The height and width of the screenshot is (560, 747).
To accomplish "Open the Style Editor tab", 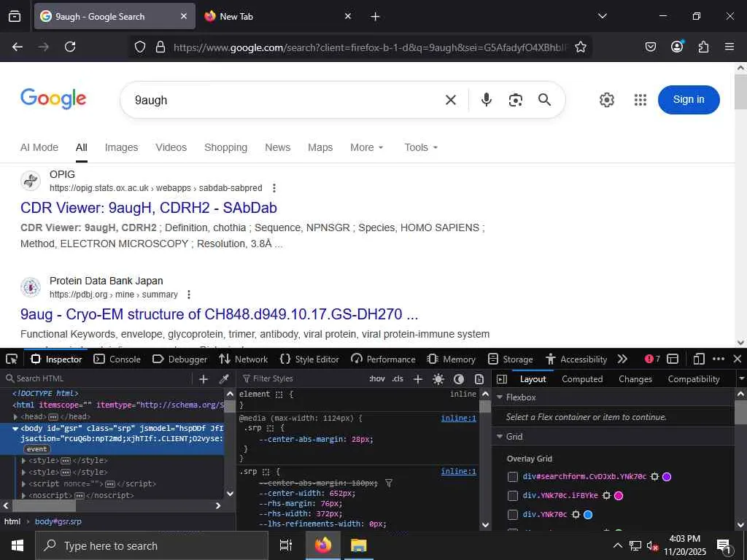I will tap(309, 359).
